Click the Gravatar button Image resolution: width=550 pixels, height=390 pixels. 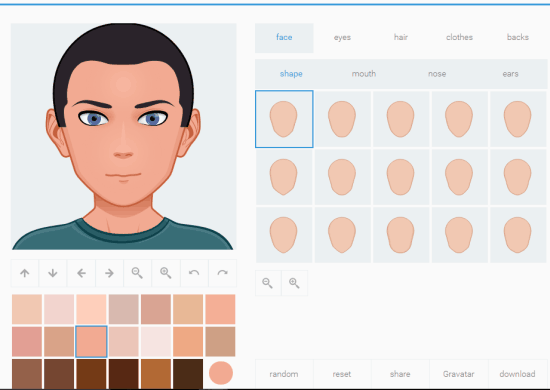458,374
